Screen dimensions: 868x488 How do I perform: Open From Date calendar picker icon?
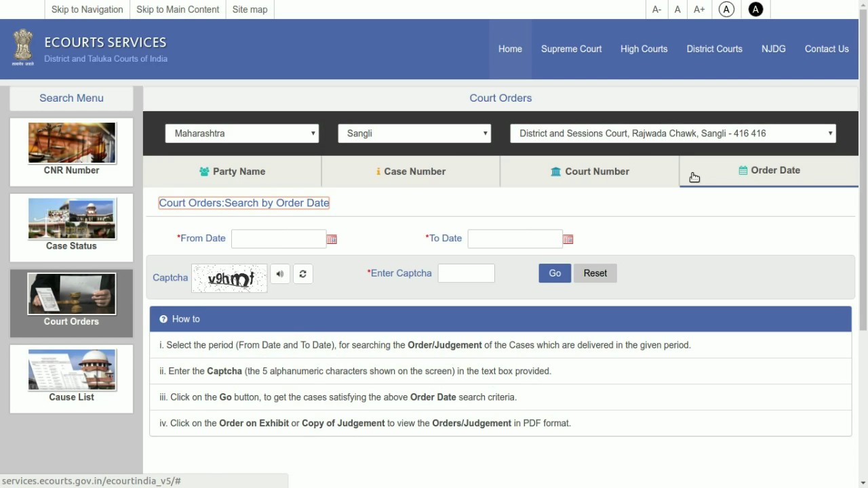click(332, 239)
